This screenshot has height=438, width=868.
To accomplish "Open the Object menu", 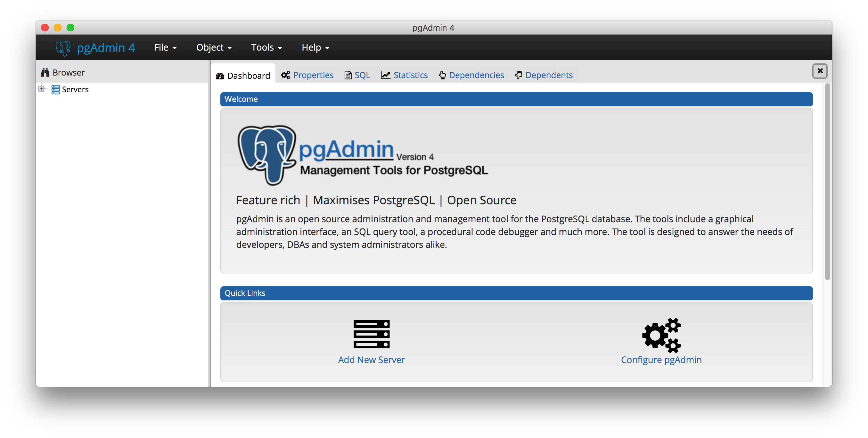I will [x=214, y=47].
